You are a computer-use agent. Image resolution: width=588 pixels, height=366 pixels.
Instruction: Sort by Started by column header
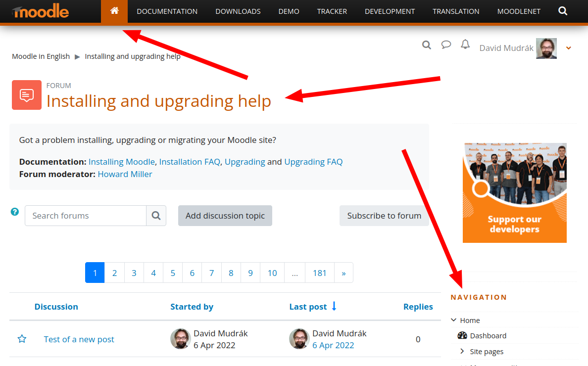(x=192, y=307)
